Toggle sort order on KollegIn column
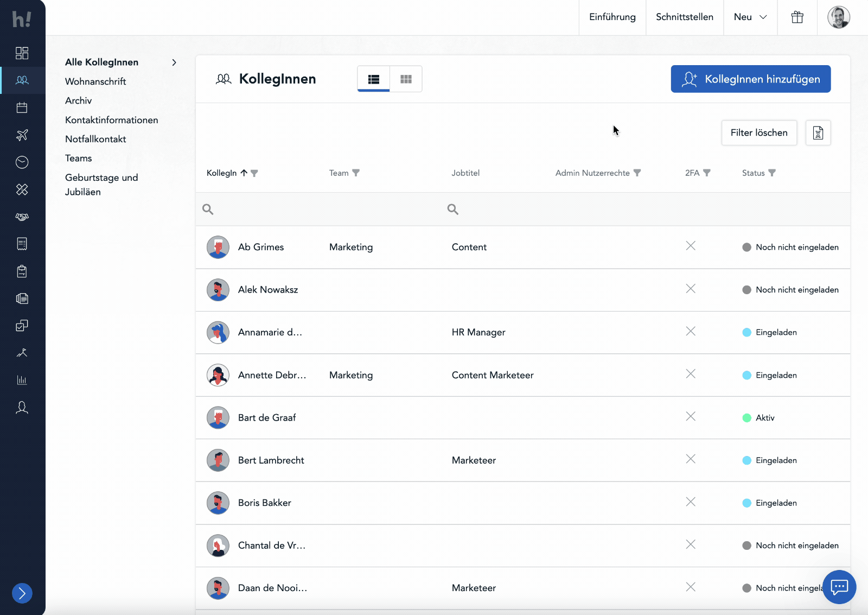Image resolution: width=868 pixels, height=615 pixels. point(244,173)
